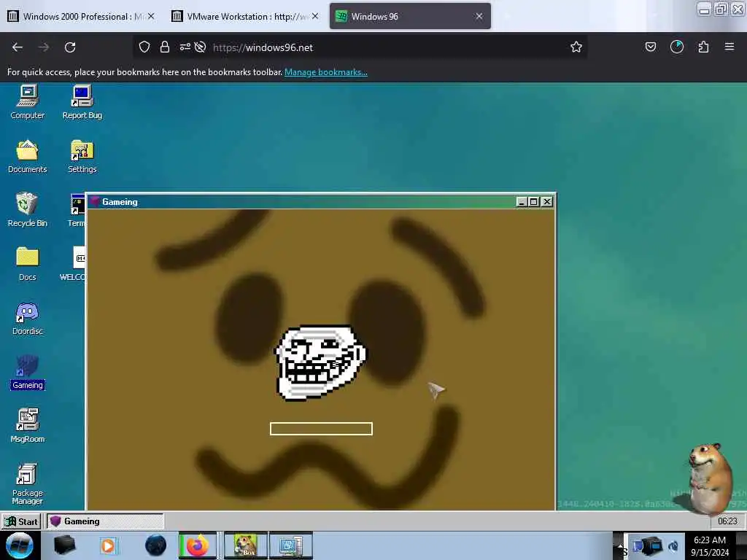This screenshot has height=560, width=747.
Task: Open the Recycle Bin icon
Action: point(27,210)
